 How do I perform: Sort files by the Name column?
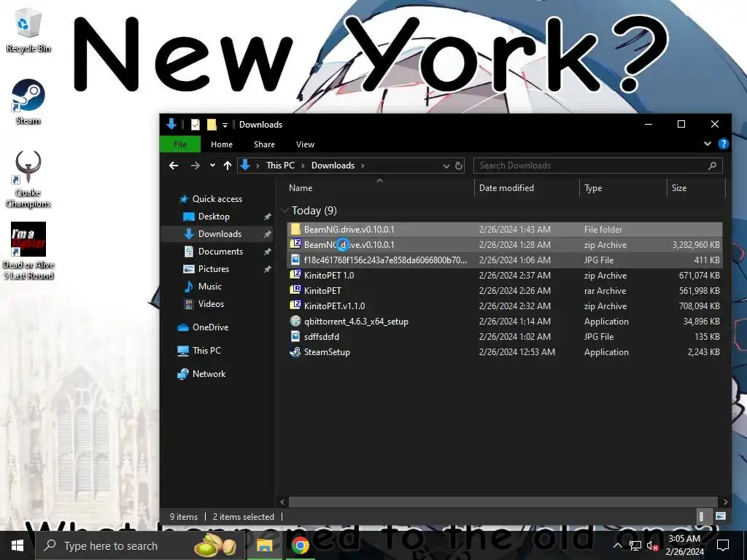[x=379, y=188]
